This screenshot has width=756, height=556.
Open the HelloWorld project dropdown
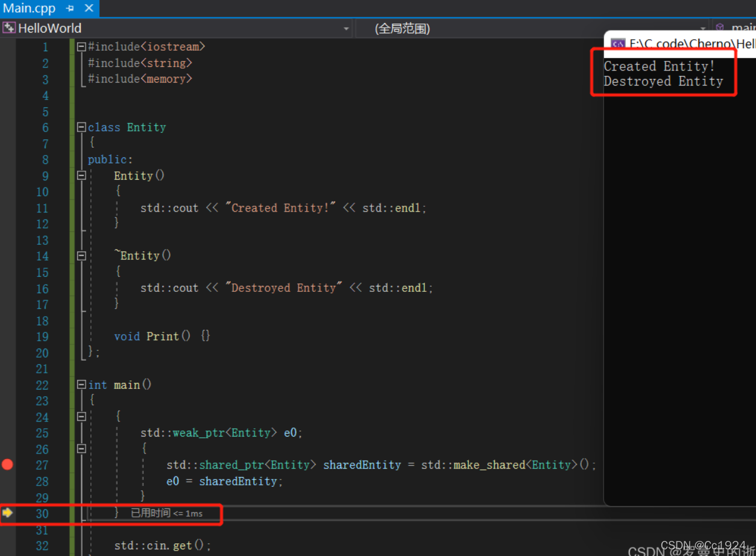(346, 29)
